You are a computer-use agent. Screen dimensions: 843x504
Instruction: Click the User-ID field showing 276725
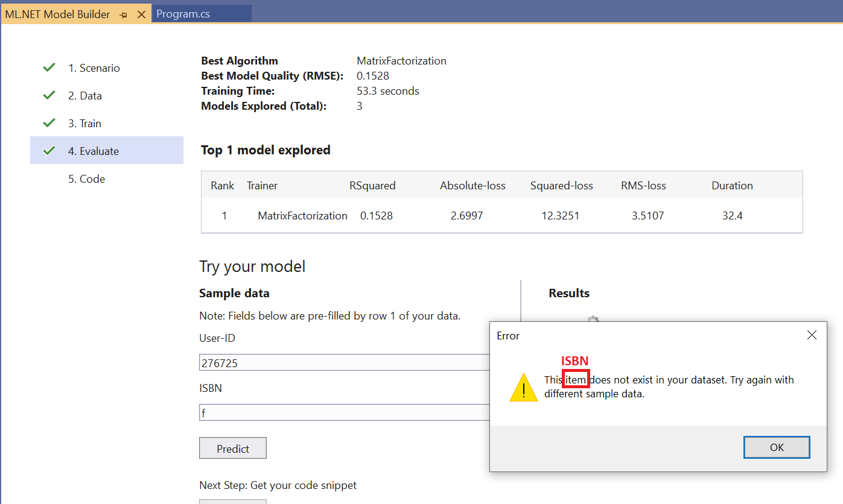[x=302, y=362]
